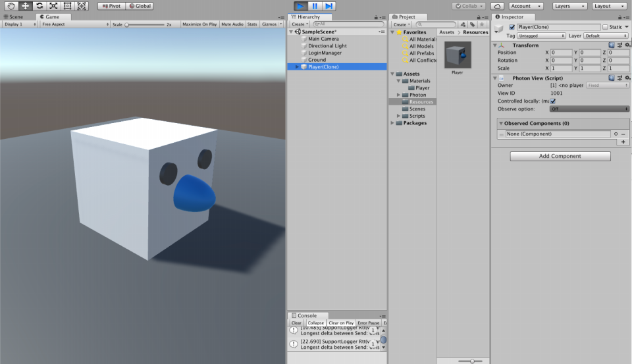The width and height of the screenshot is (632, 364).
Task: Open Hierarchy Create menu
Action: point(300,24)
